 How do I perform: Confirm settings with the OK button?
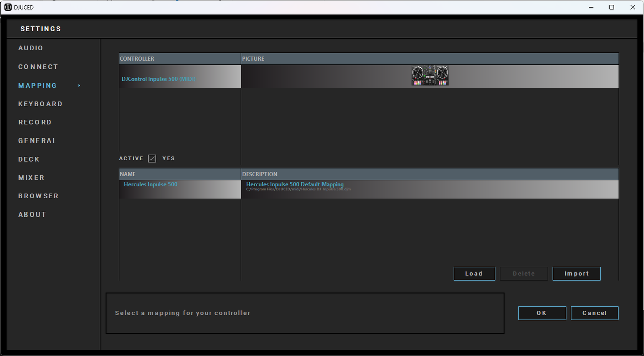[x=542, y=313]
